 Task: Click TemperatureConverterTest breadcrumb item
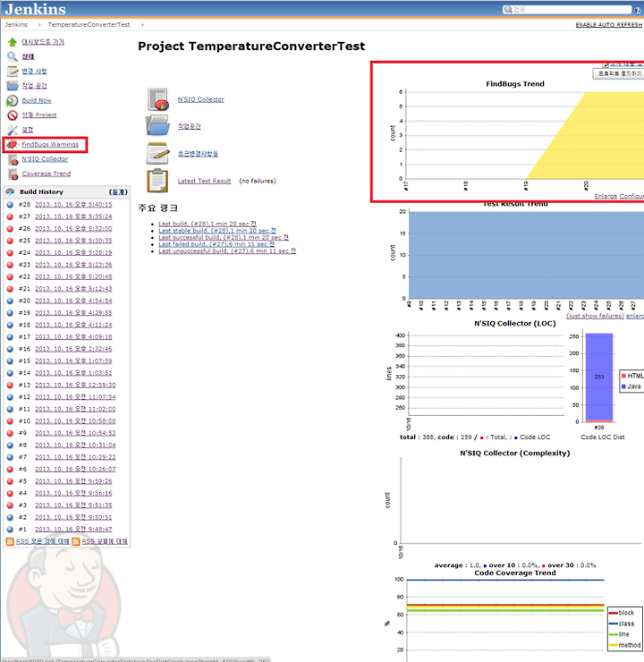[89, 25]
